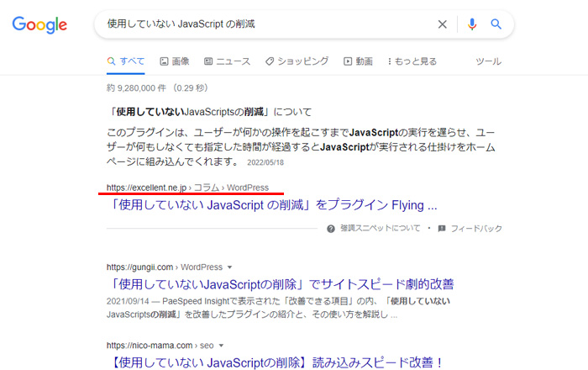Clear the search box with the X icon
The image size is (588, 370).
pyautogui.click(x=443, y=24)
